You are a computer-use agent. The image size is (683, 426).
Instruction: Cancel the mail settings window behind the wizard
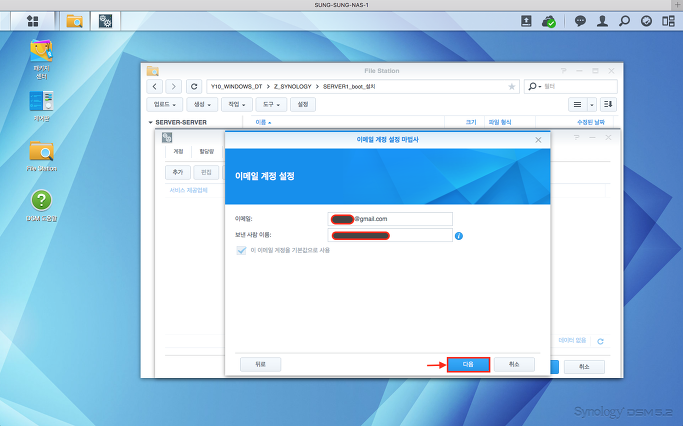click(x=584, y=367)
